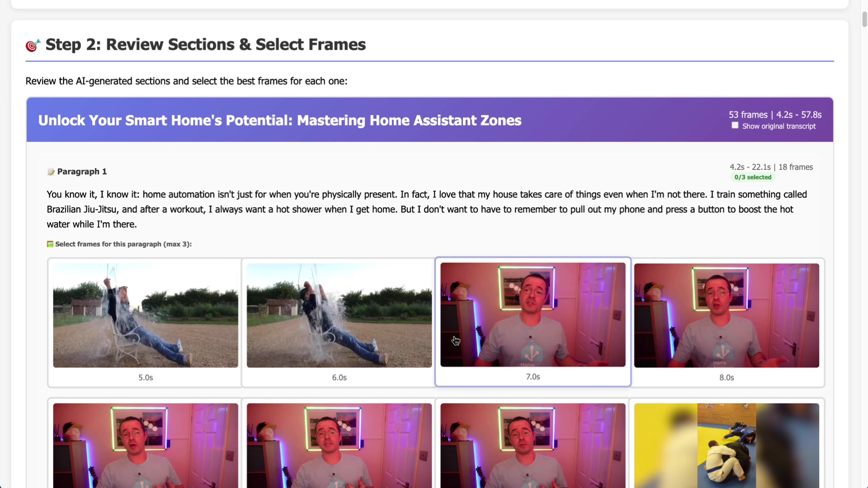Click the paragraph text about Brazilian Jiu-Jitsu
The height and width of the screenshot is (488, 868).
(407, 209)
